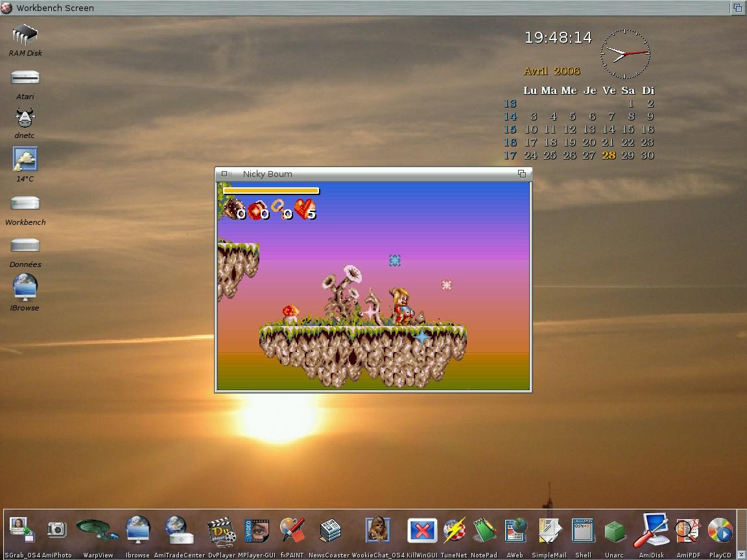The height and width of the screenshot is (560, 747).
Task: Launch AmiDisk from the dock
Action: (x=651, y=530)
